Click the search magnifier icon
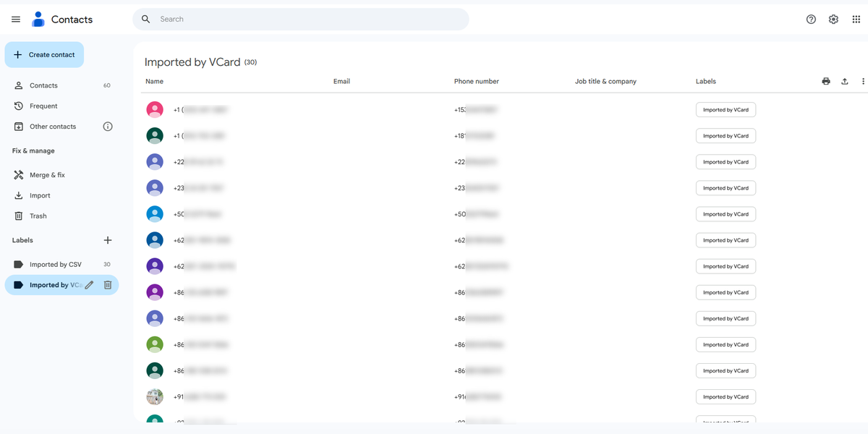868x434 pixels. (146, 20)
